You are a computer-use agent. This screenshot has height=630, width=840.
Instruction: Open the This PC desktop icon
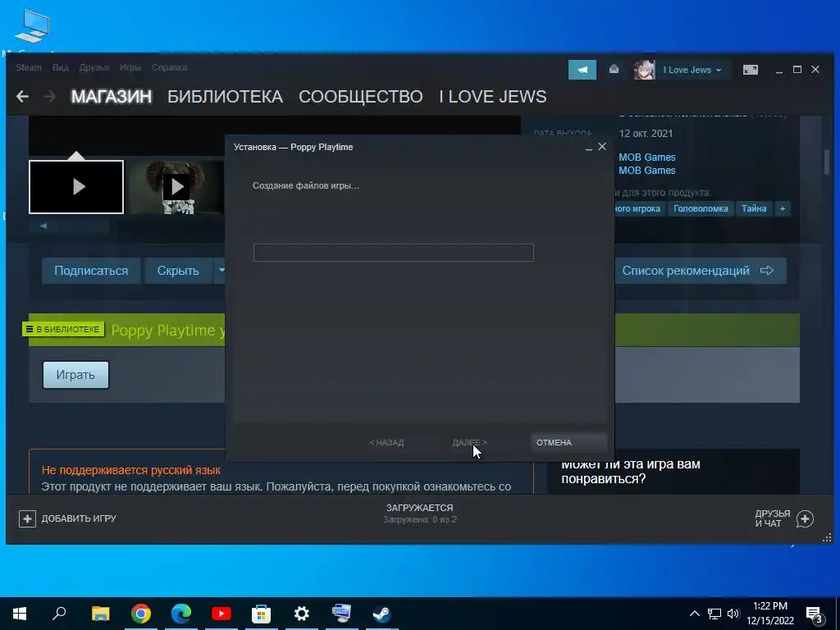click(32, 25)
